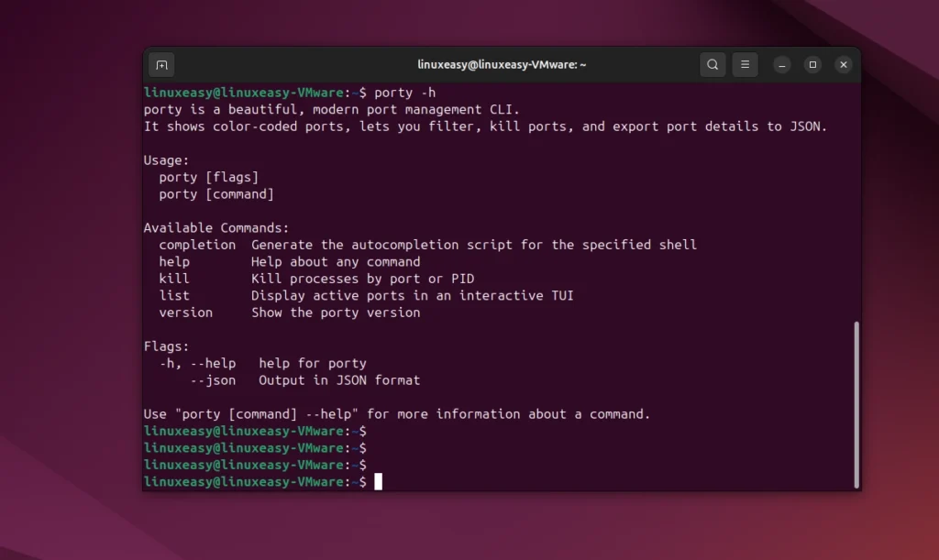Click the "list" command name
This screenshot has height=560, width=939.
[x=174, y=295]
